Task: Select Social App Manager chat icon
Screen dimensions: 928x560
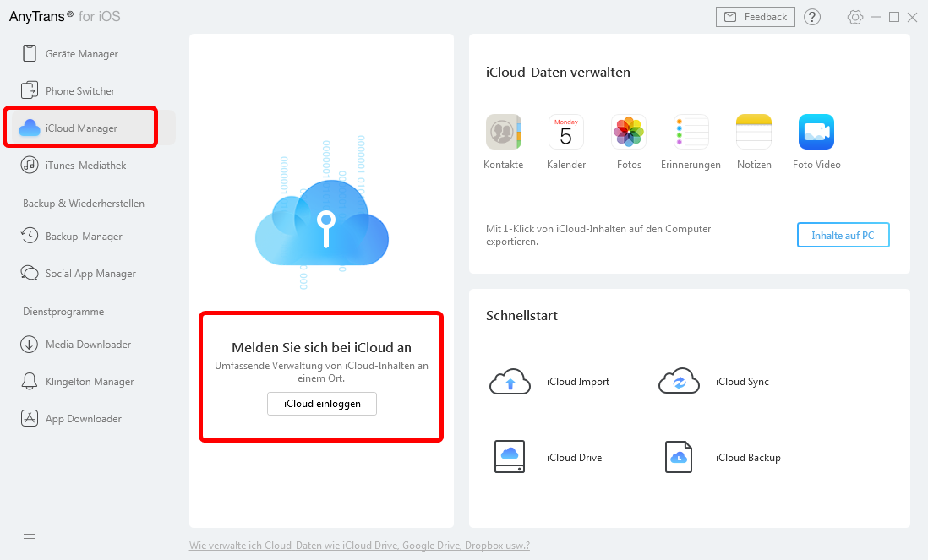Action: (29, 273)
